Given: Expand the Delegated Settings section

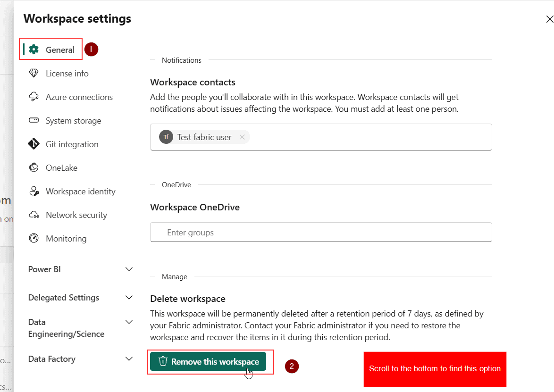Looking at the screenshot, I should (129, 298).
